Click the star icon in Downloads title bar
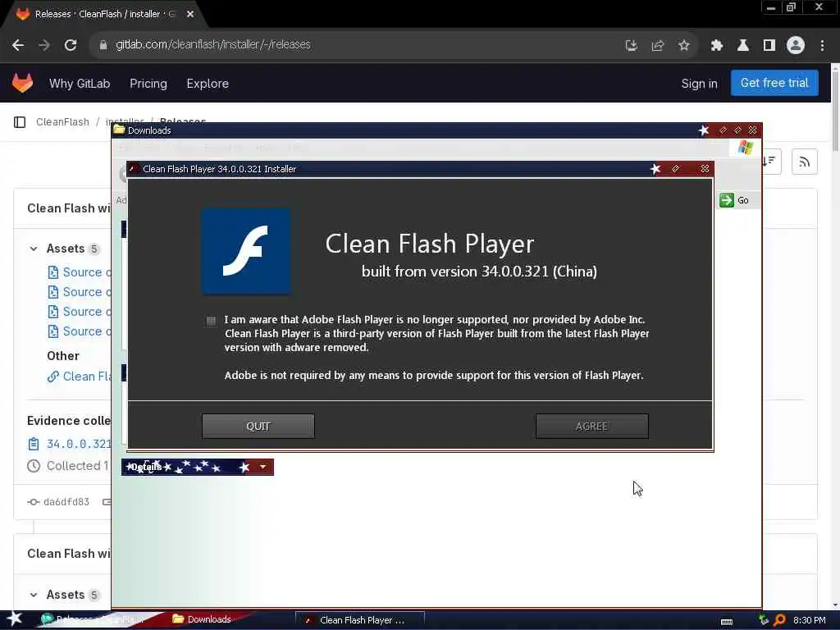 click(704, 130)
